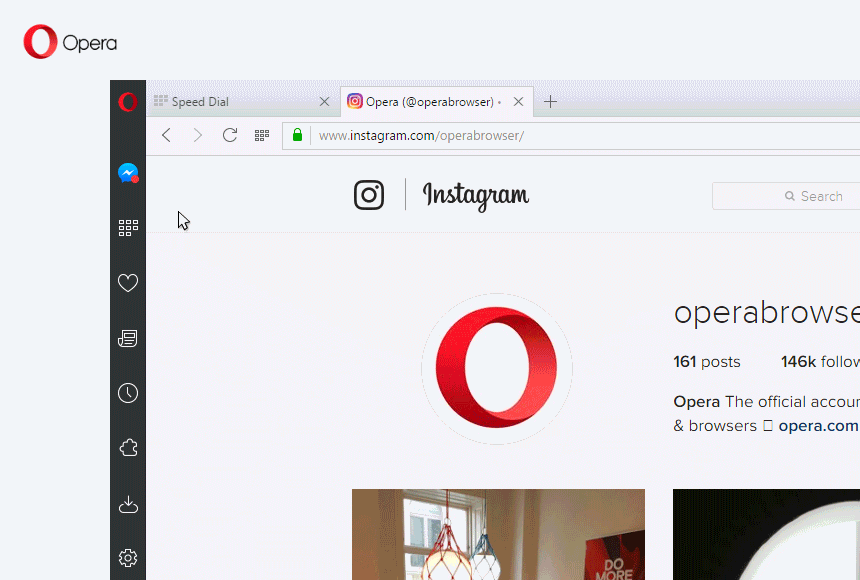This screenshot has height=580, width=860.
Task: Open downloads from the sidebar
Action: [x=128, y=503]
